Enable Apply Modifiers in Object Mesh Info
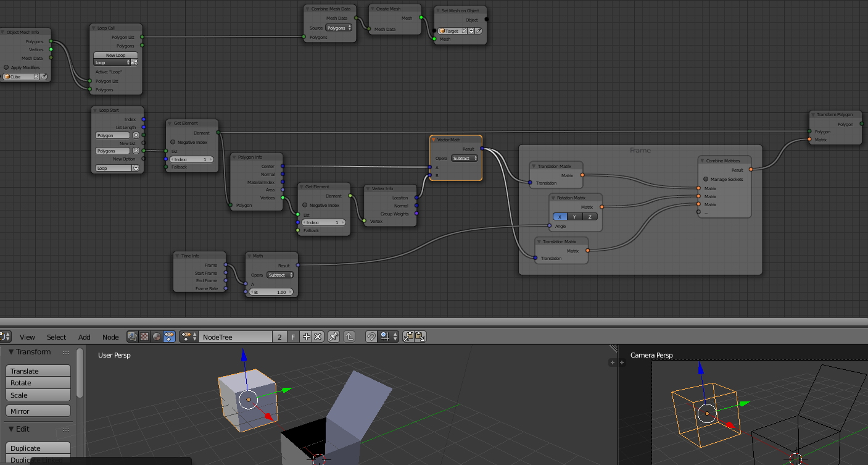The width and height of the screenshot is (868, 465). point(7,67)
